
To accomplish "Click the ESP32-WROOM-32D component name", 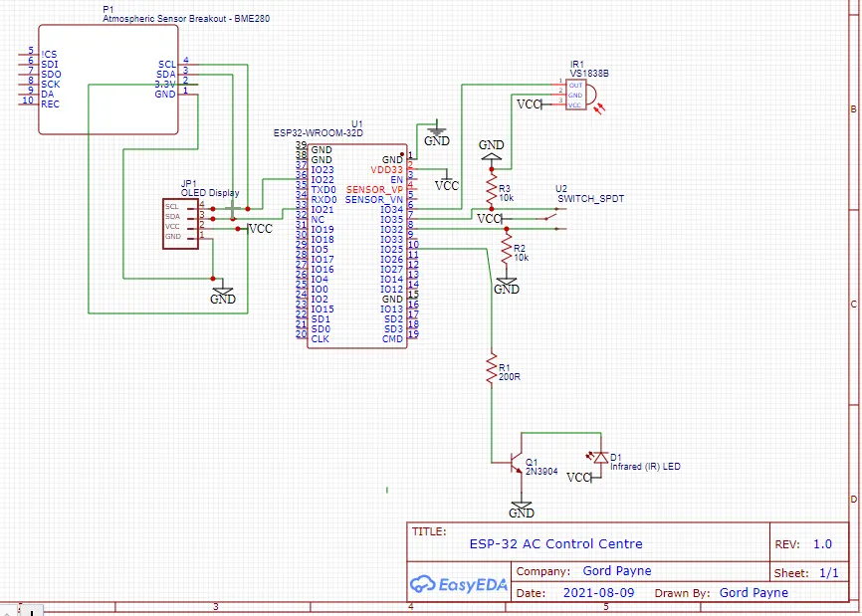I will click(x=319, y=133).
